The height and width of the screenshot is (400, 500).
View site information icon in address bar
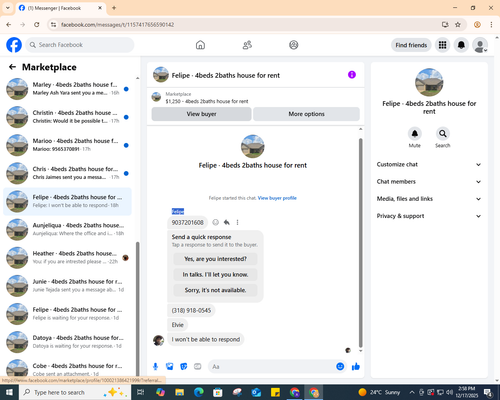click(x=54, y=25)
